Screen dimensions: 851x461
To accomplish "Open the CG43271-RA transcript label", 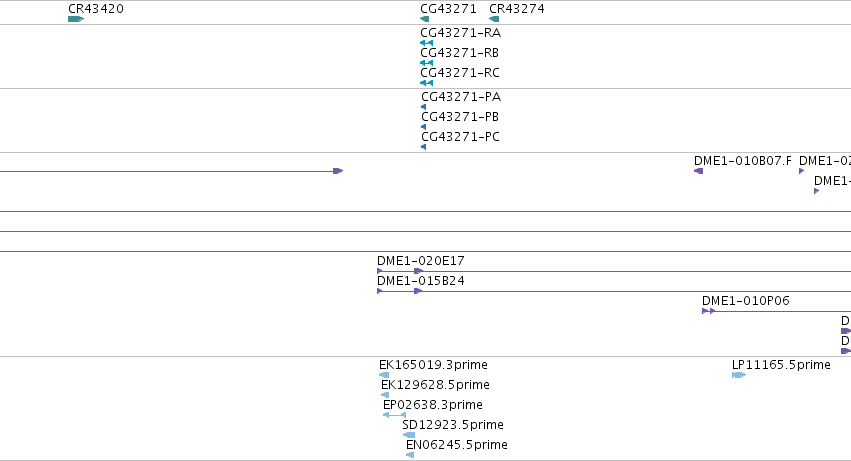I will click(x=460, y=33).
